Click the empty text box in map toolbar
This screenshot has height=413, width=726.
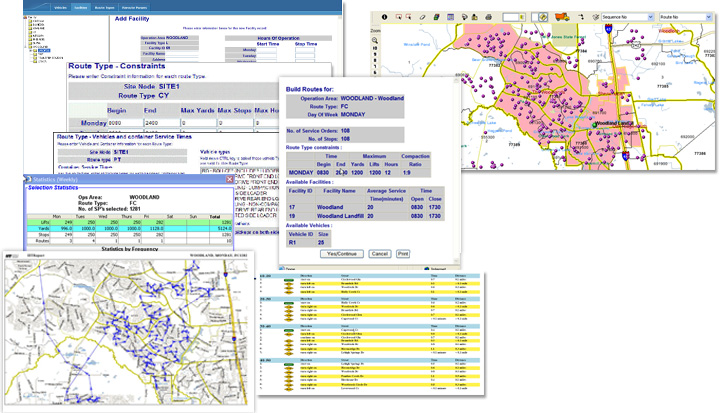pyautogui.click(x=511, y=17)
